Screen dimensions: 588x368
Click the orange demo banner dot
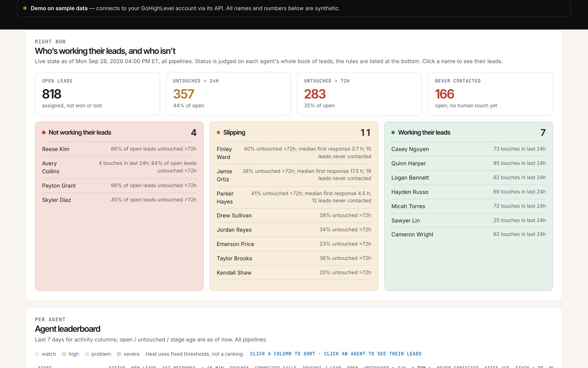[x=25, y=8]
